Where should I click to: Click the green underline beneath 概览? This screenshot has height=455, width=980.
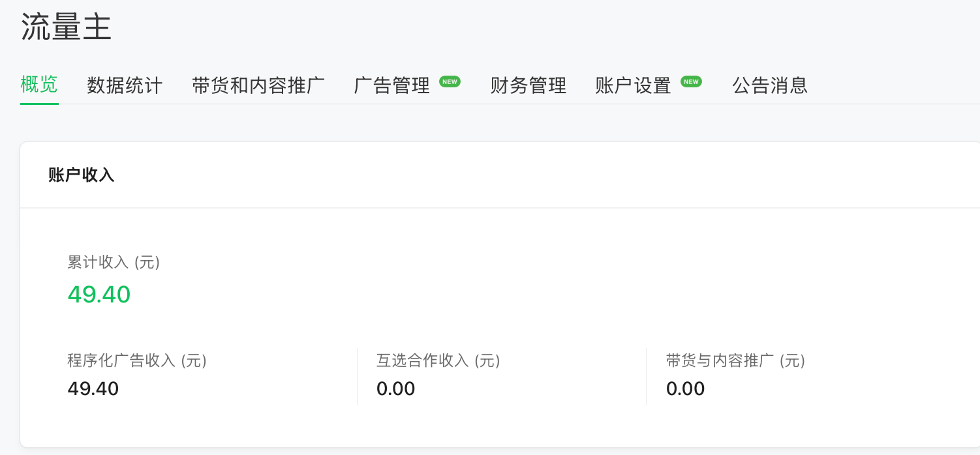point(39,103)
